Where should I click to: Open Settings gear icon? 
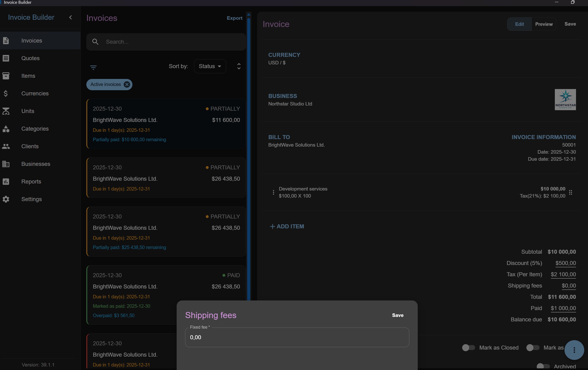[x=6, y=199]
